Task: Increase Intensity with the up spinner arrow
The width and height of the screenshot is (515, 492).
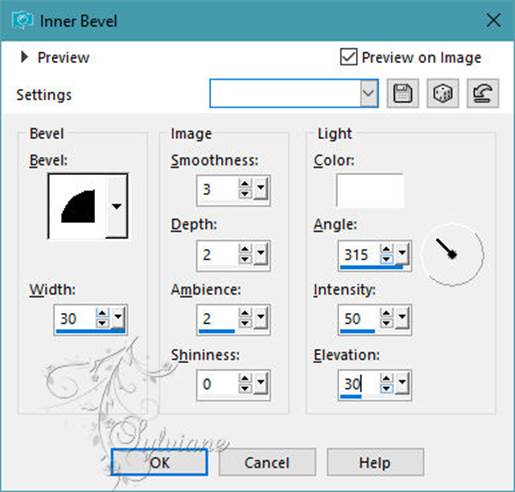Action: (x=386, y=313)
